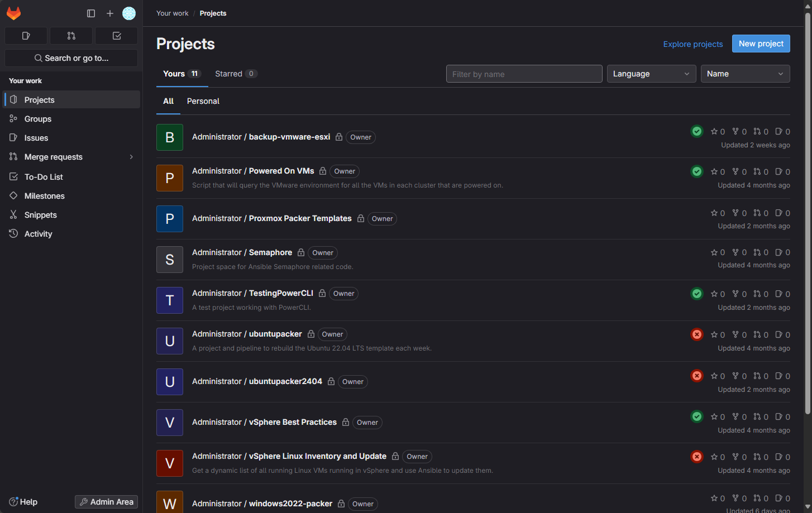The width and height of the screenshot is (812, 513).
Task: Open the Language filter dropdown
Action: 651,74
